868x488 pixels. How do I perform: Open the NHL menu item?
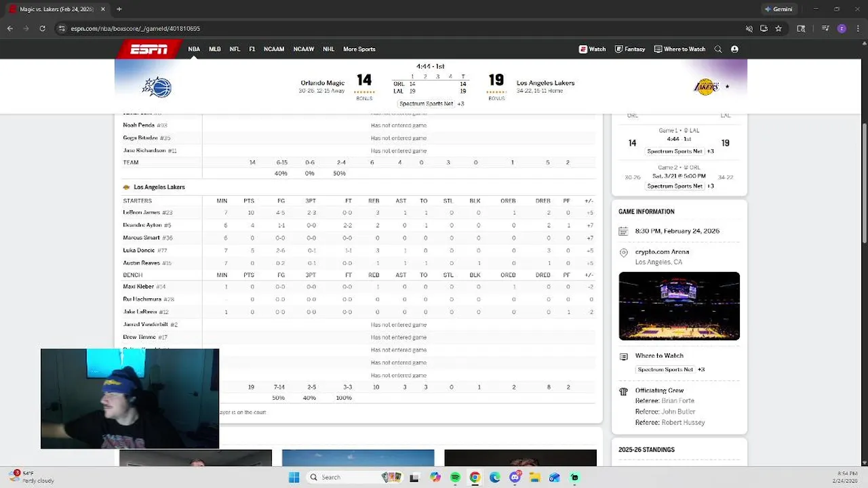(329, 49)
